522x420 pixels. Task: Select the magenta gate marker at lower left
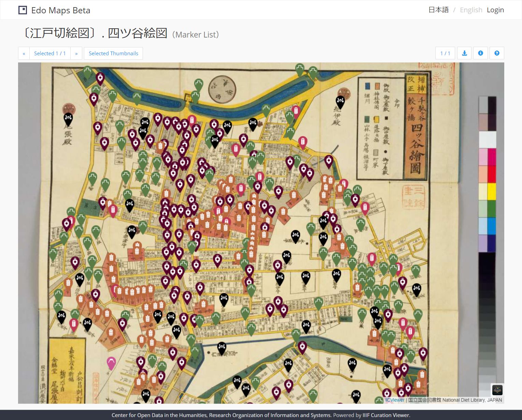point(111,363)
